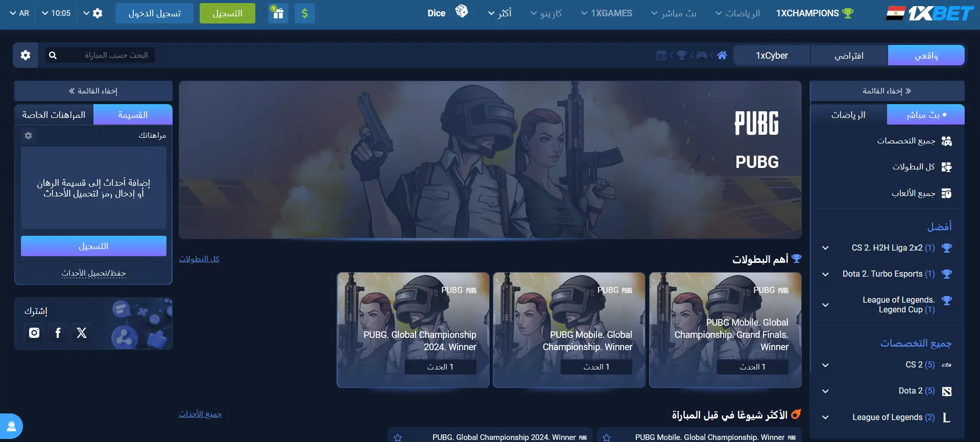980x442 pixels.
Task: Click the League of Legends logo icon
Action: coord(947,418)
